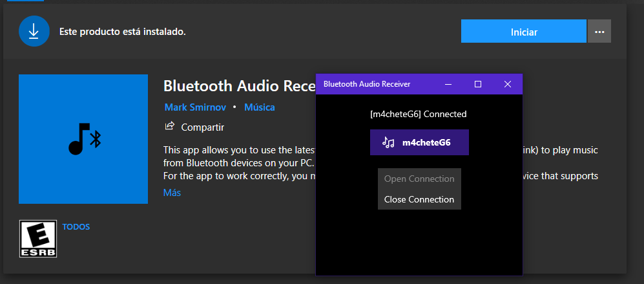This screenshot has height=284, width=644.
Task: Click the [m4cheteG6] Connected status text
Action: (x=419, y=114)
